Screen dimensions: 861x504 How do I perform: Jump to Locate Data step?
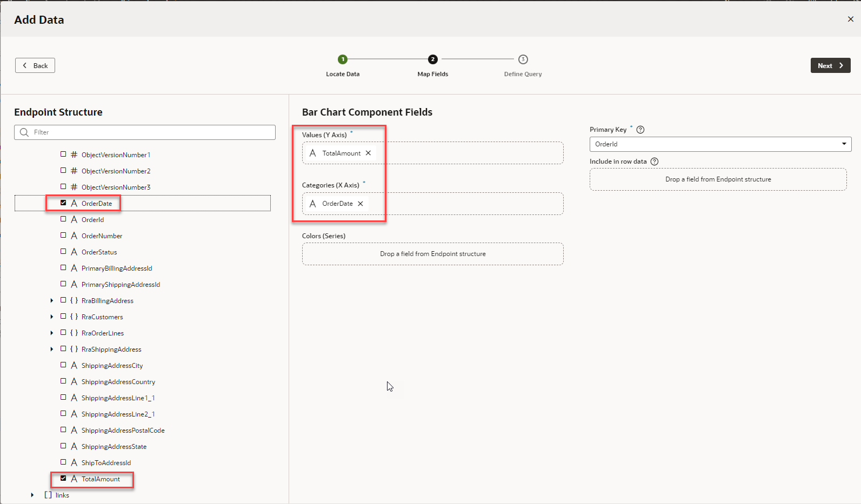coord(343,59)
